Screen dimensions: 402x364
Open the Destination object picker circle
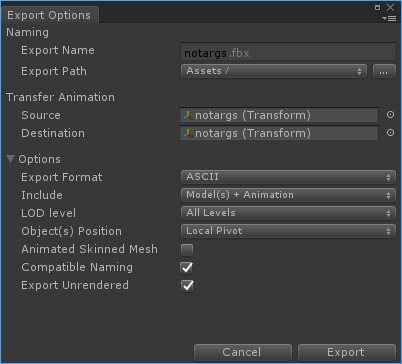390,133
